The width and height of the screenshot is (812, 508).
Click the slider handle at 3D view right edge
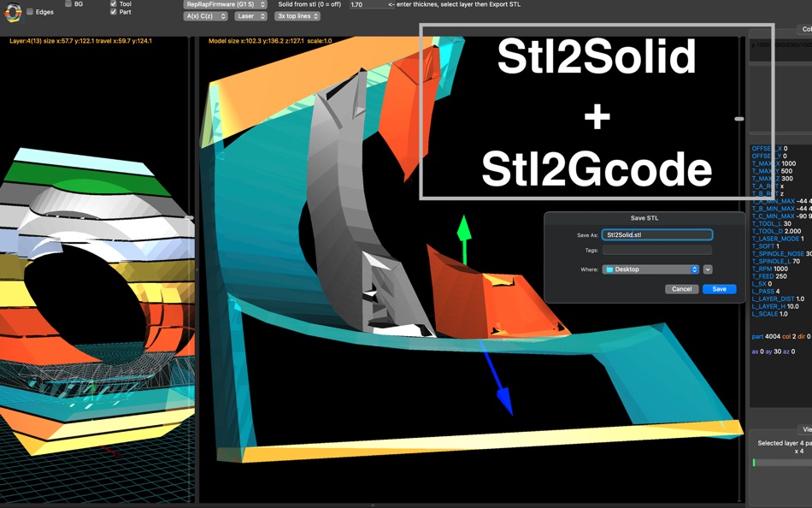[739, 119]
